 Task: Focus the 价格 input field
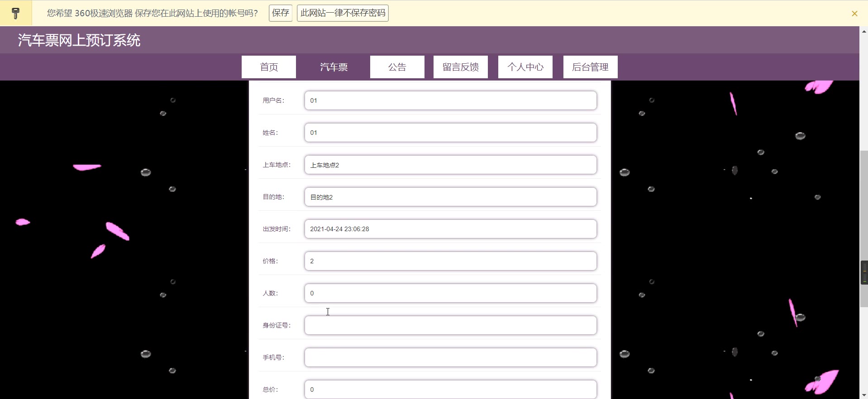[x=451, y=261]
